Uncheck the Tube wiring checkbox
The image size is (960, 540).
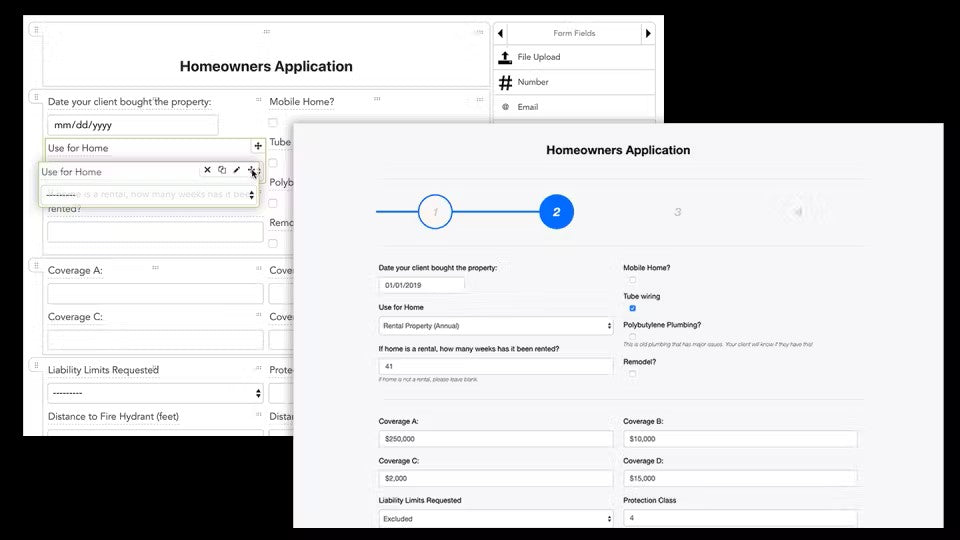coord(632,308)
